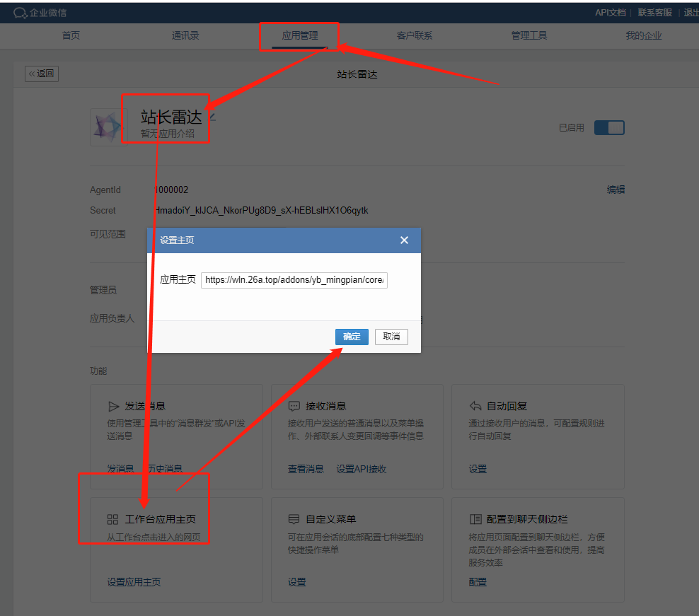Click the edit pencil next to 站长雷达
699x616 pixels.
pos(213,117)
